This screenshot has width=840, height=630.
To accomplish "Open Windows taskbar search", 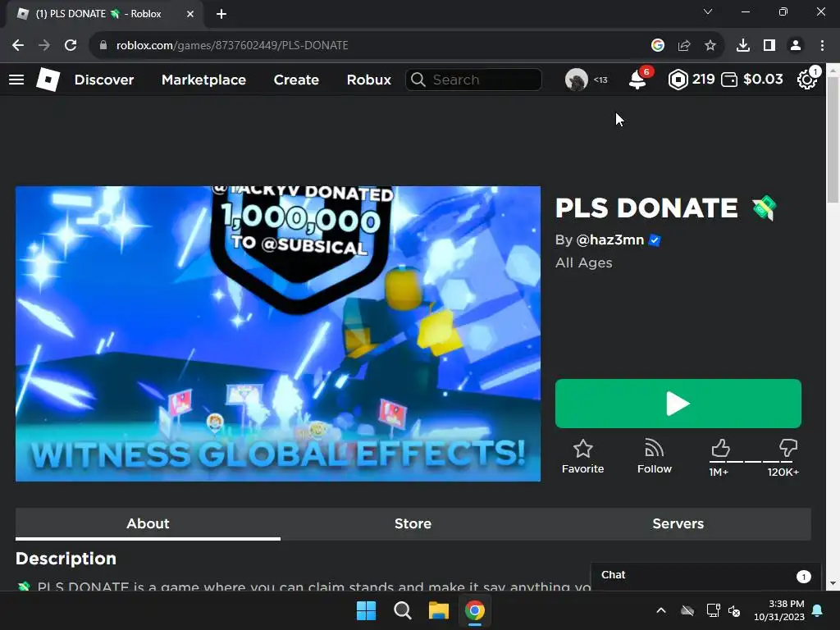I will pos(402,610).
